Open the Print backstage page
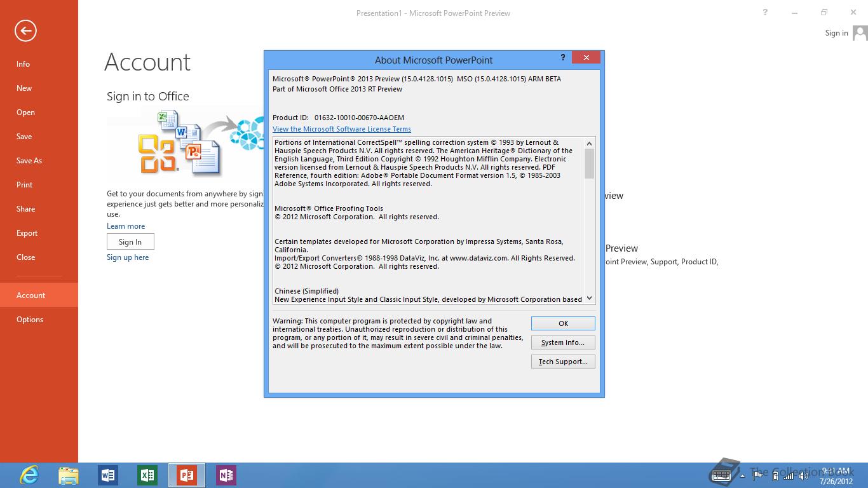Screen dimensions: 868x488 coord(39,185)
